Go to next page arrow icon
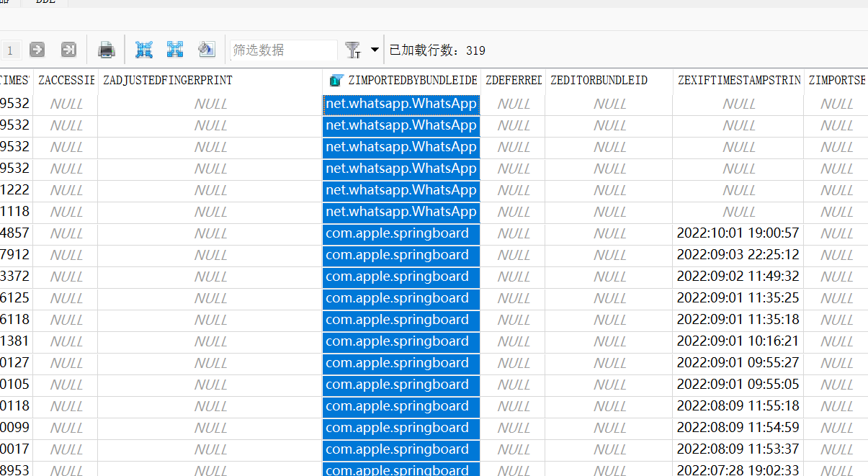 pos(37,50)
